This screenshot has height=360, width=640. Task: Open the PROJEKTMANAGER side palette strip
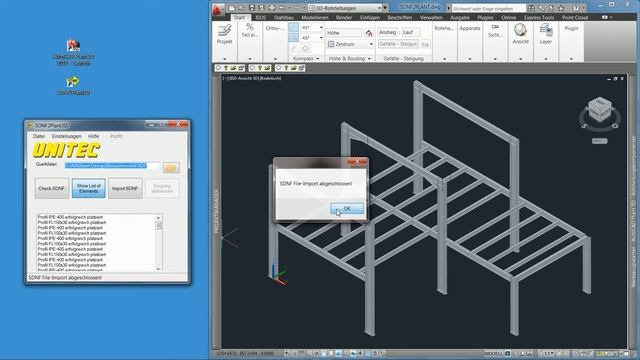[216, 211]
